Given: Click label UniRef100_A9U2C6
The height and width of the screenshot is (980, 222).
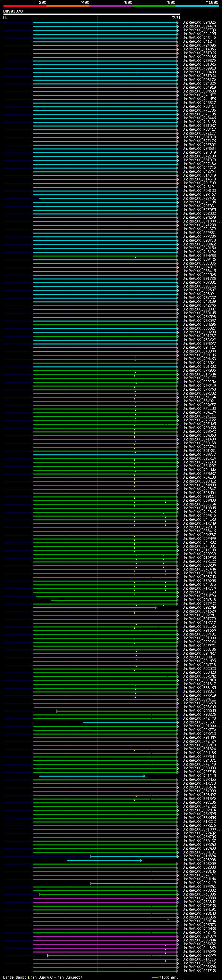Looking at the screenshot, I should point(199,714).
